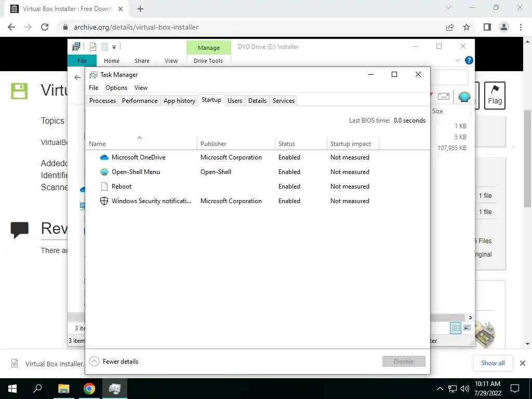Select the Reboot blank file icon
Image resolution: width=532 pixels, height=399 pixels.
point(104,187)
